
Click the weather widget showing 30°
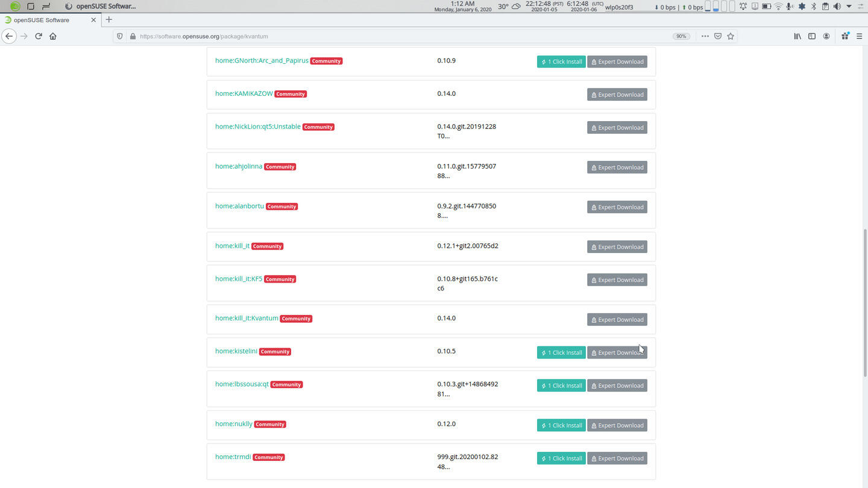(510, 7)
